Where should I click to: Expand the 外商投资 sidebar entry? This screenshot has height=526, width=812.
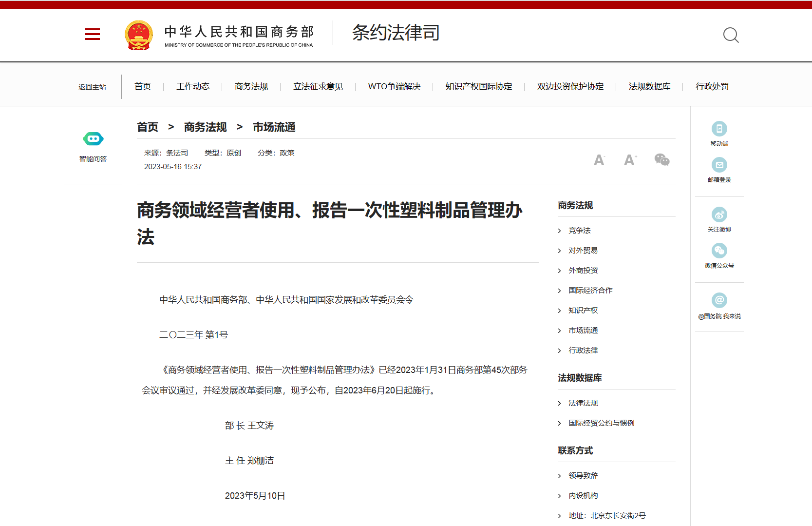click(583, 271)
